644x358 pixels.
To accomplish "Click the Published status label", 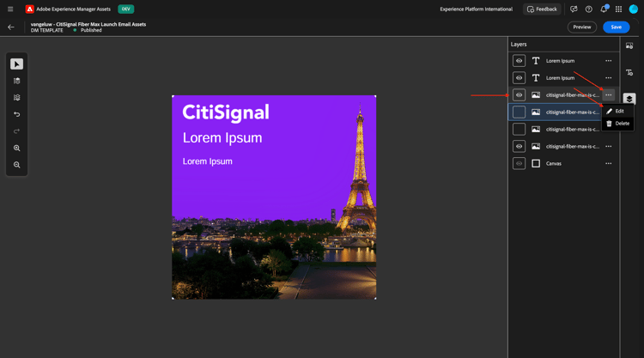I will coord(91,30).
